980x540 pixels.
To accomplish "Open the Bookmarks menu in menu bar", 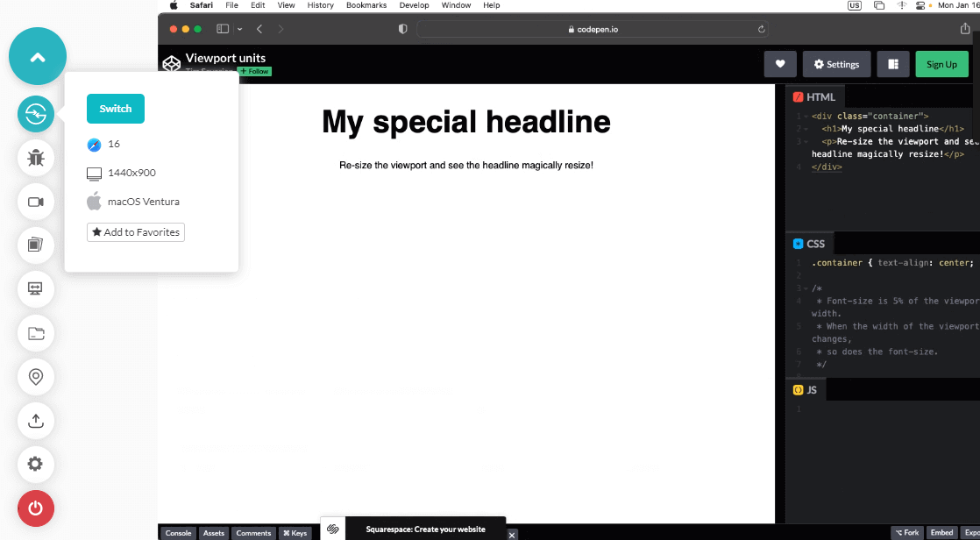I will (366, 5).
